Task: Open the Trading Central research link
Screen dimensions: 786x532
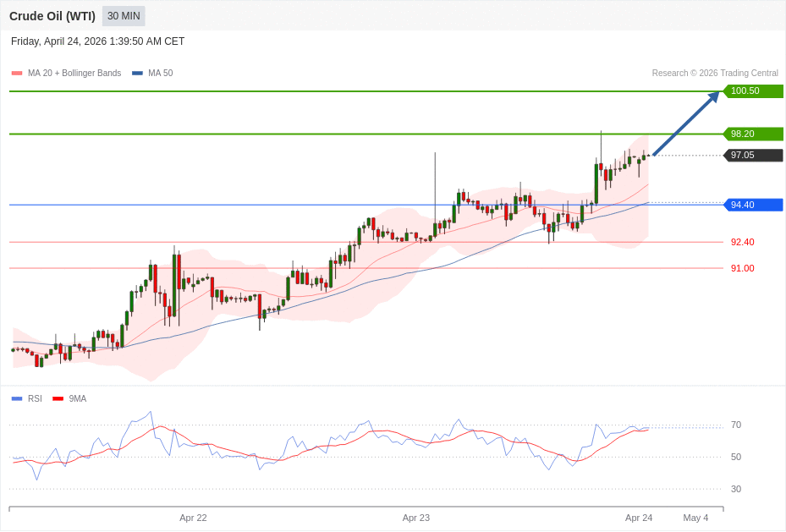Action: click(713, 73)
